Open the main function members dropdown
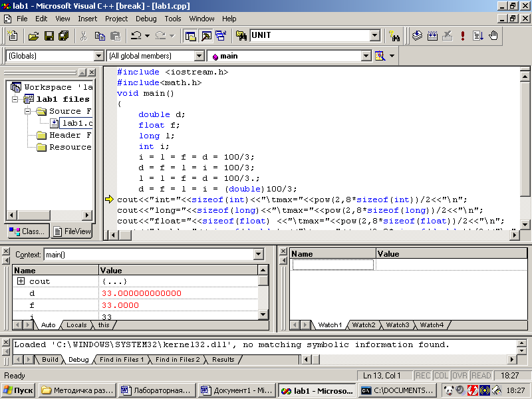Image resolution: width=532 pixels, height=399 pixels. [366, 56]
